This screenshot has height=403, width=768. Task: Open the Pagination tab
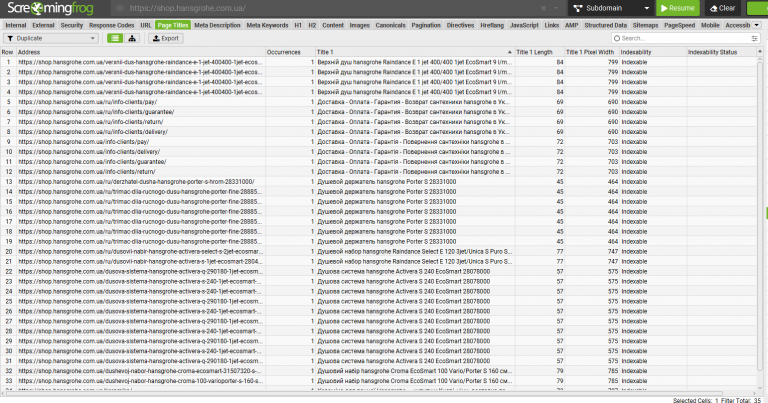point(426,25)
